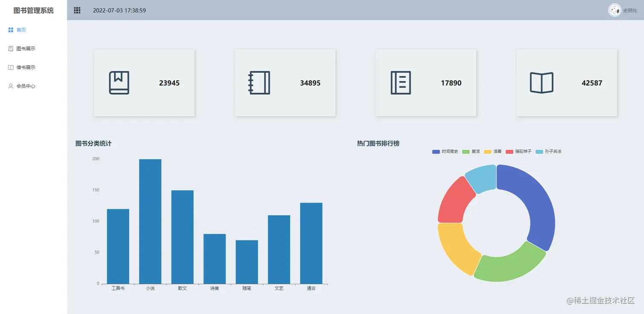Image resolution: width=644 pixels, height=314 pixels.
Task: Click the 随笔 axis label
Action: coord(247,288)
